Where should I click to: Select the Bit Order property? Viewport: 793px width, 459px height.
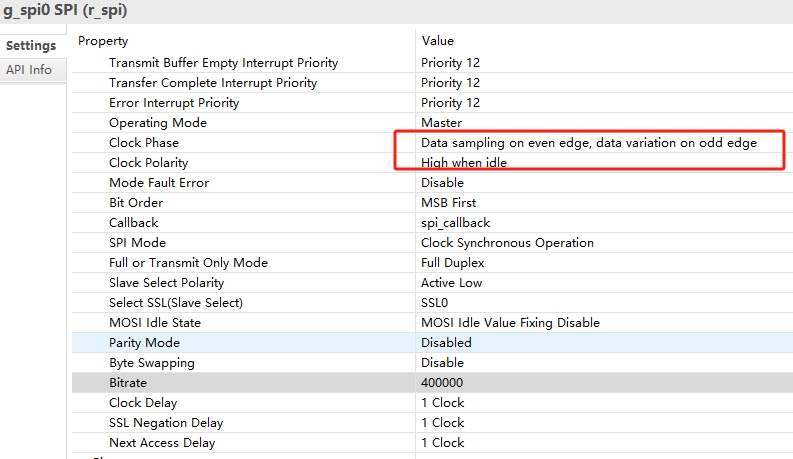[x=136, y=203]
